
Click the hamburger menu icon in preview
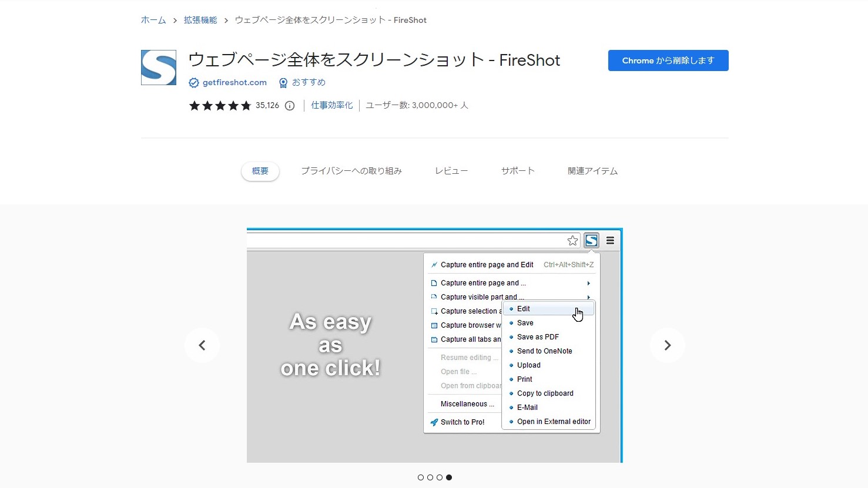tap(610, 240)
